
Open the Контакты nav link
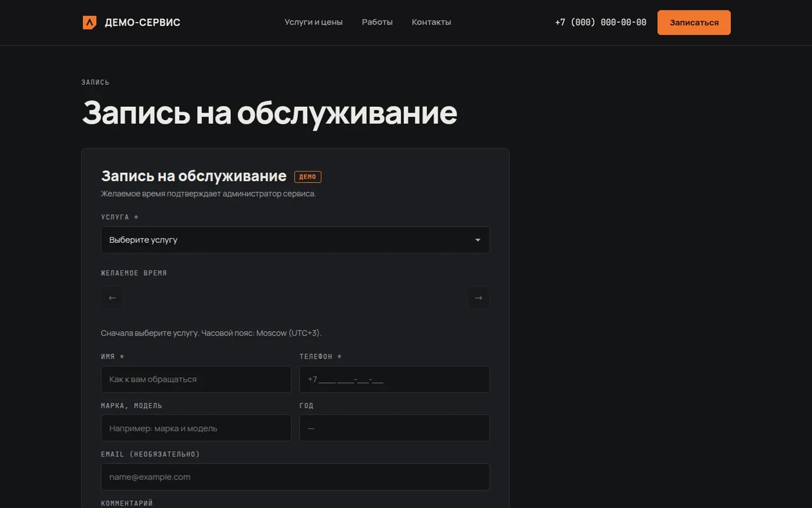(x=432, y=22)
